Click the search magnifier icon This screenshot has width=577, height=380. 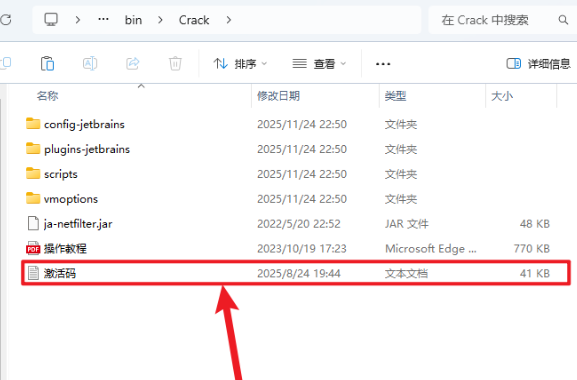(563, 20)
